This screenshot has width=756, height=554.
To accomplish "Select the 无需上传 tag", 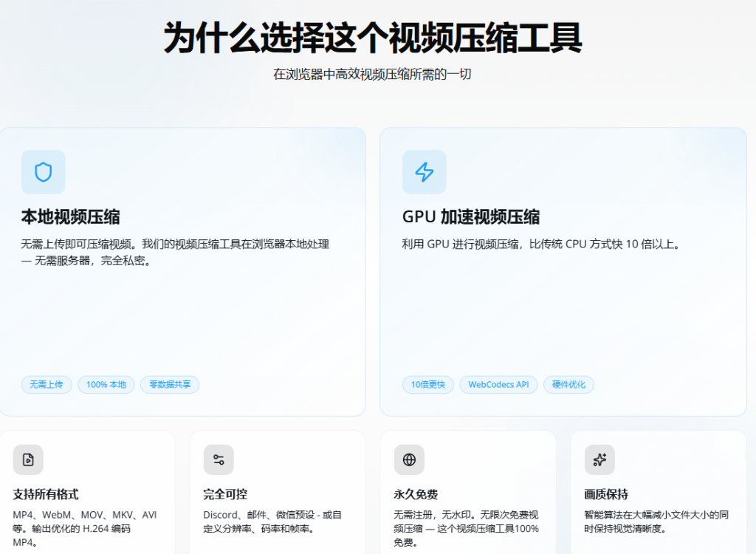I will [47, 385].
